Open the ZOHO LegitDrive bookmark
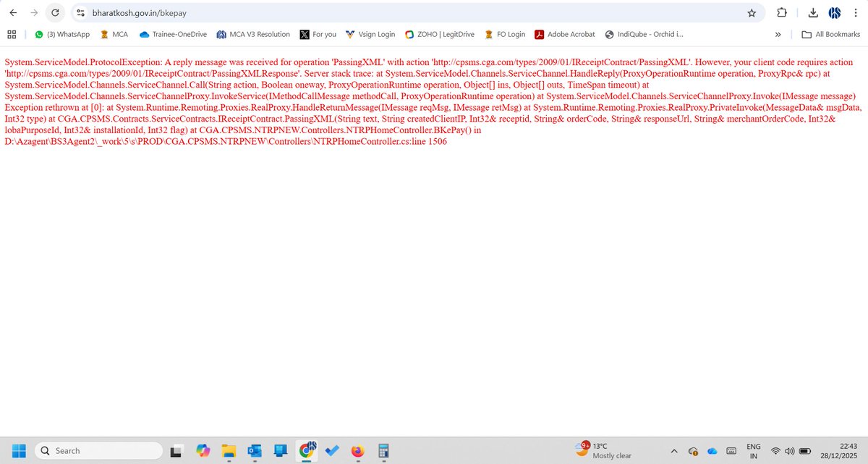This screenshot has width=868, height=464. 438,34
